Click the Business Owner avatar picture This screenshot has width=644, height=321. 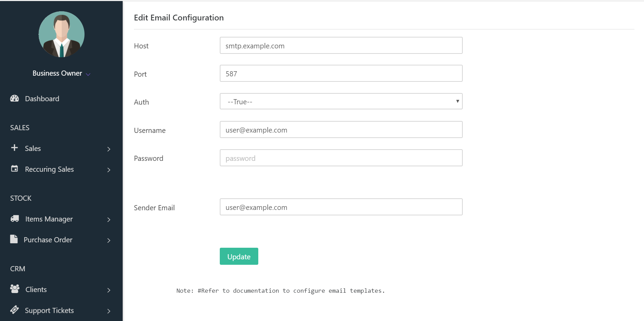[62, 34]
